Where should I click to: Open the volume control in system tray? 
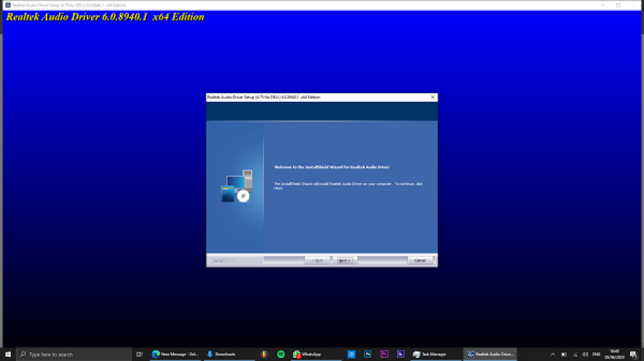585,355
